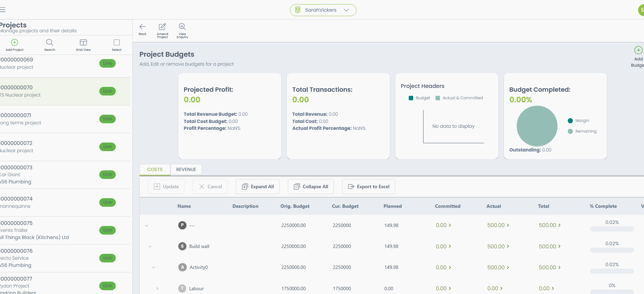Open the project Search icon

49,42
